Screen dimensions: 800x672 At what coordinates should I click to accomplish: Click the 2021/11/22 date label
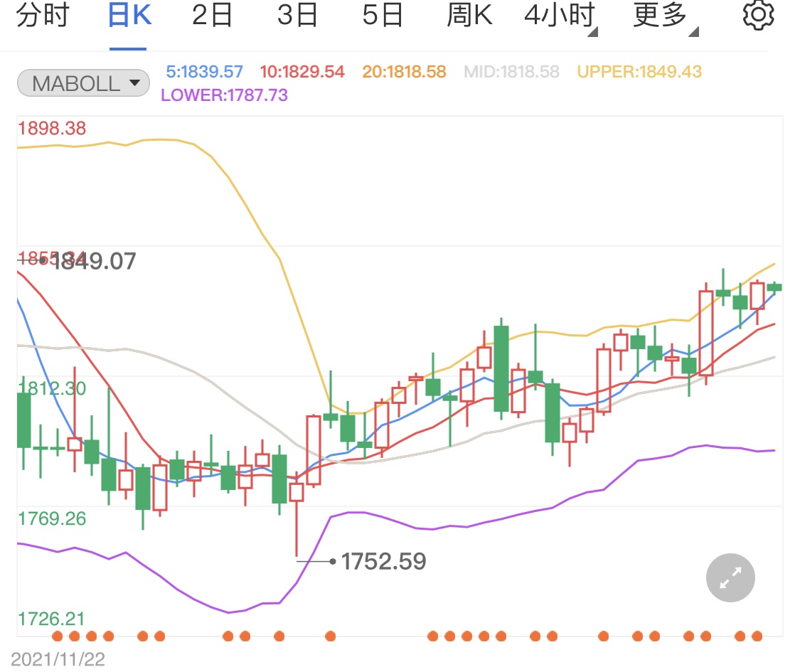[58, 659]
